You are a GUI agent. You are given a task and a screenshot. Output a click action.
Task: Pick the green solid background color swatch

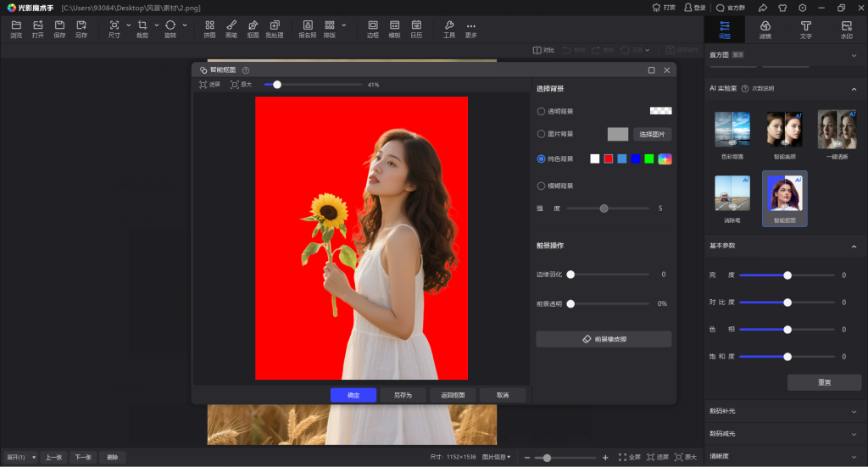649,158
